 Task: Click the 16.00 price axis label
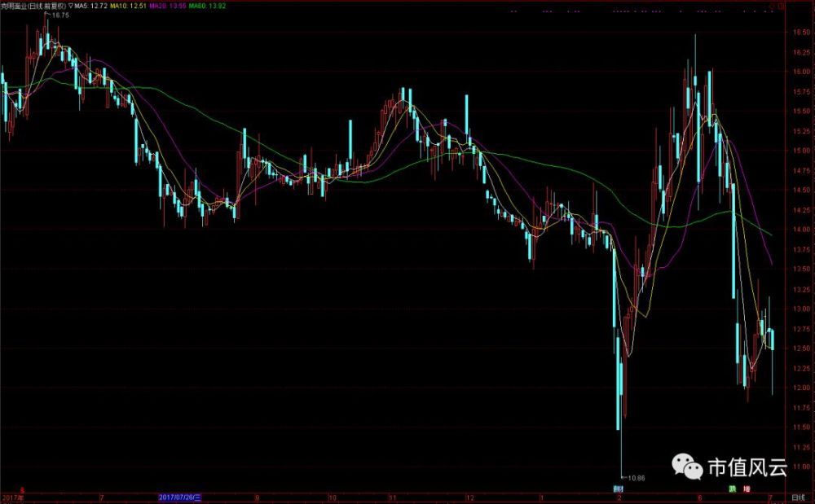pos(801,72)
